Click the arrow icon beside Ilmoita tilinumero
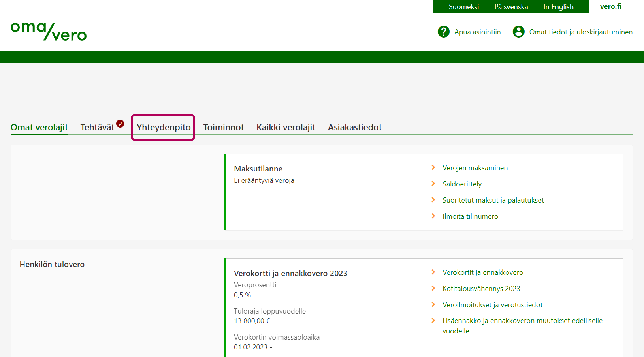644x357 pixels. (x=433, y=216)
